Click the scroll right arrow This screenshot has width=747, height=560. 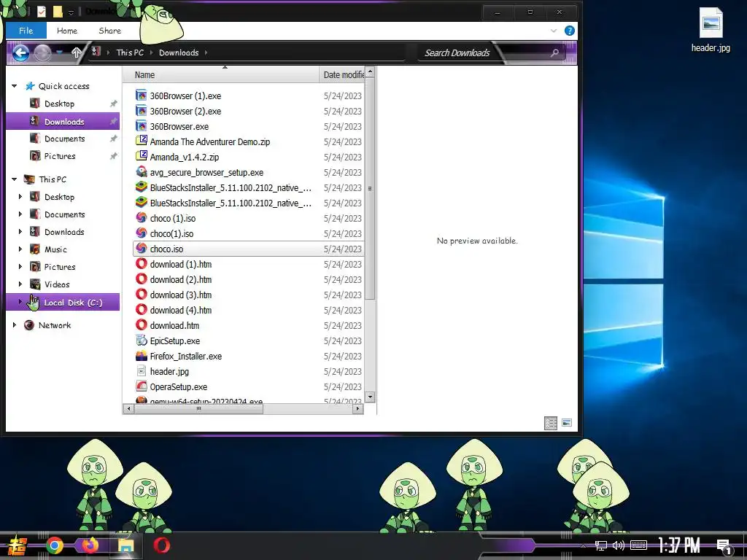click(357, 408)
